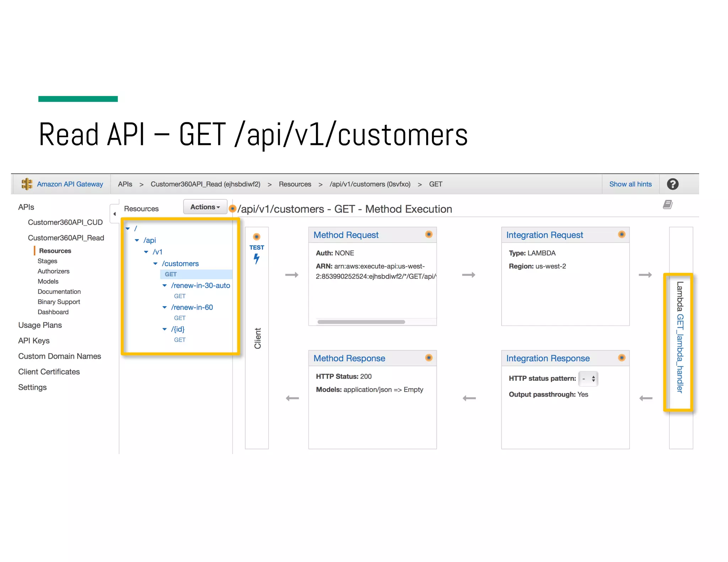Click the Method Request hint dot
728x562 pixels.
click(x=429, y=234)
